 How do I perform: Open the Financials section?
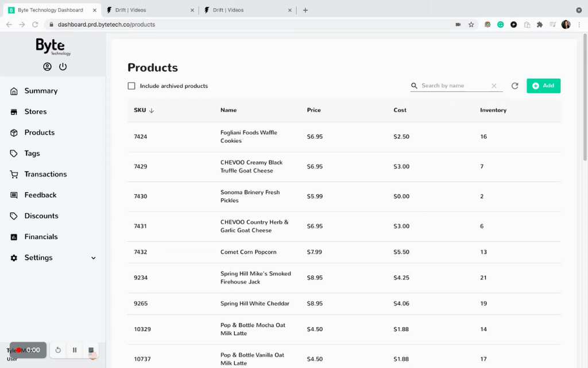pos(41,237)
